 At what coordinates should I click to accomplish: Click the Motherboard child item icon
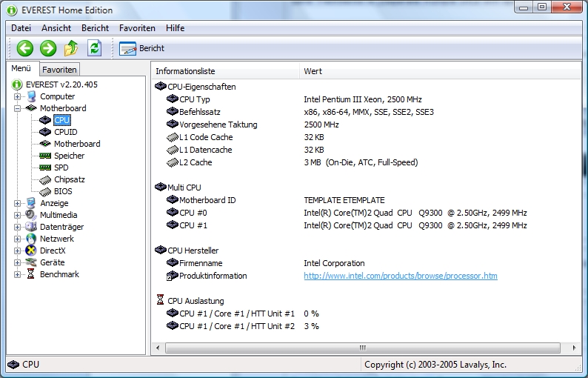pyautogui.click(x=45, y=144)
